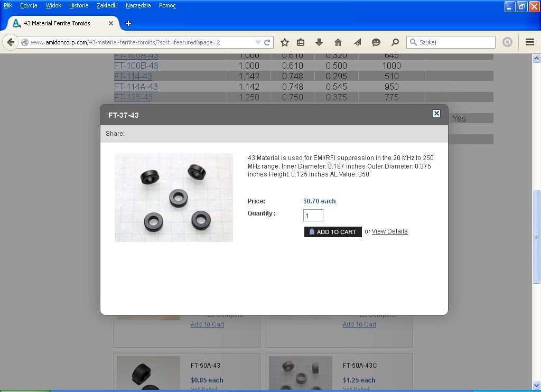Click the magnifier icon next to search box
The width and height of the screenshot is (541, 392).
pyautogui.click(x=395, y=42)
